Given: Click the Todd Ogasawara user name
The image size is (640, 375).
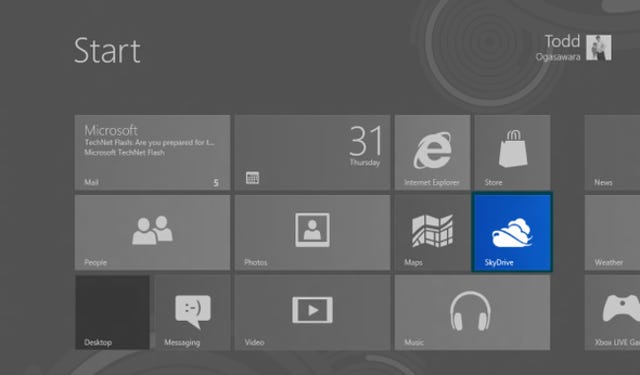Looking at the screenshot, I should pos(558,48).
